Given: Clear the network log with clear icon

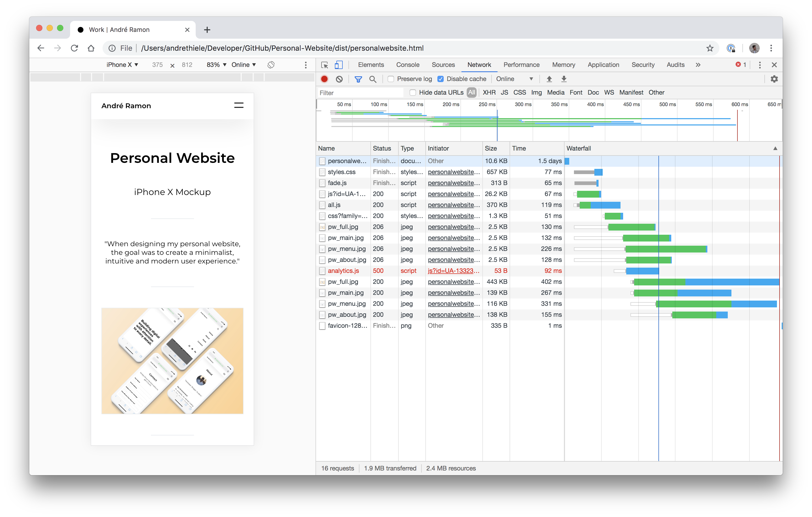Looking at the screenshot, I should 339,79.
